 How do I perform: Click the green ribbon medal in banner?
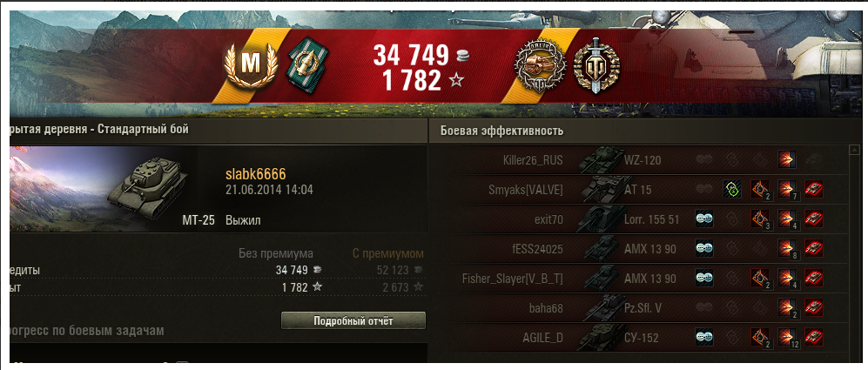point(307,66)
